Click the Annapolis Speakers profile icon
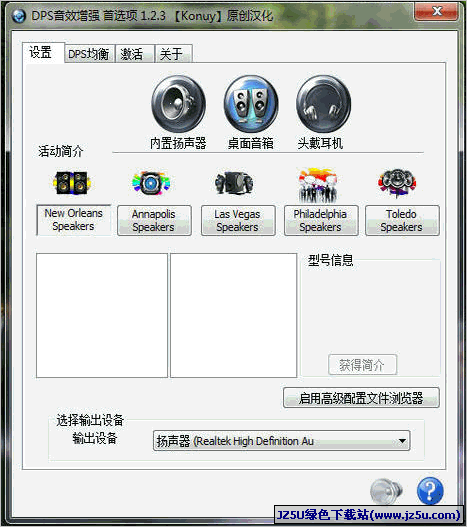467x527 pixels. point(151,183)
